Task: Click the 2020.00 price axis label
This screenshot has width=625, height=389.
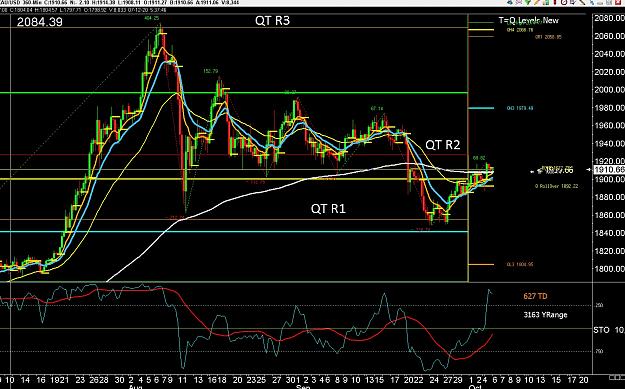Action: pos(609,72)
